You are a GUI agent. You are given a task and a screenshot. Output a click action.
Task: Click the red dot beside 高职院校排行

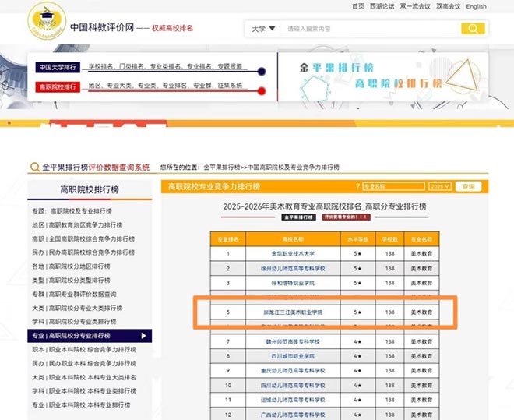[x=261, y=90]
